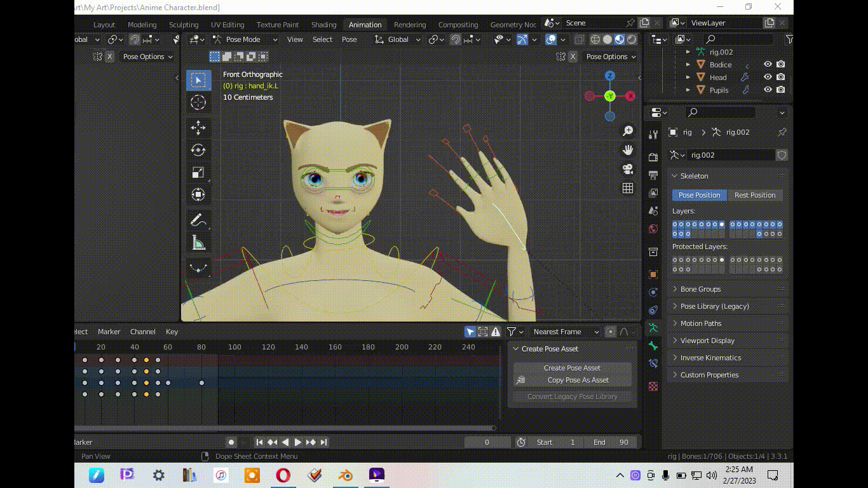Switch skeleton to Rest Position
This screenshot has height=488, width=868.
coord(755,195)
